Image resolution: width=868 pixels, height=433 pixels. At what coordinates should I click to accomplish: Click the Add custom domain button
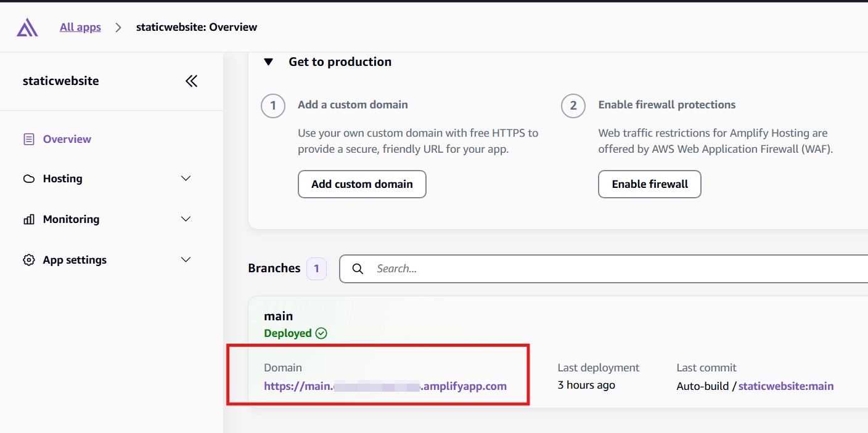(362, 184)
